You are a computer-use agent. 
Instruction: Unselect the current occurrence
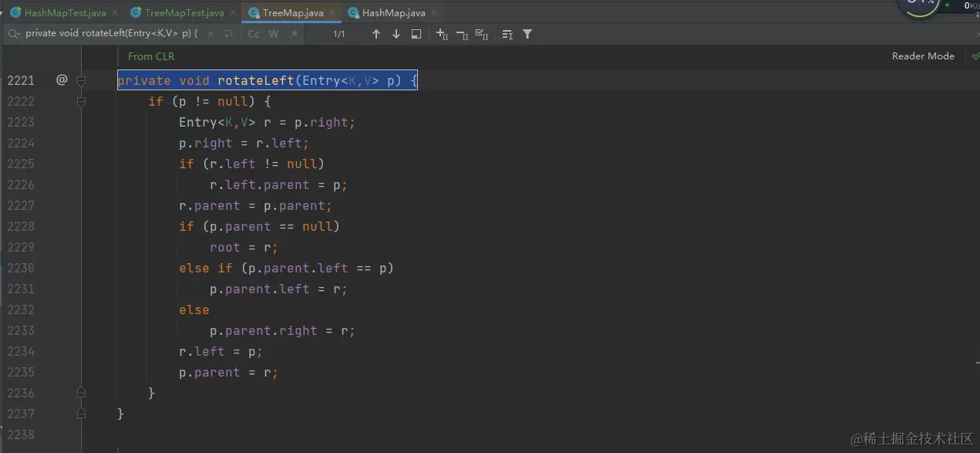point(462,34)
